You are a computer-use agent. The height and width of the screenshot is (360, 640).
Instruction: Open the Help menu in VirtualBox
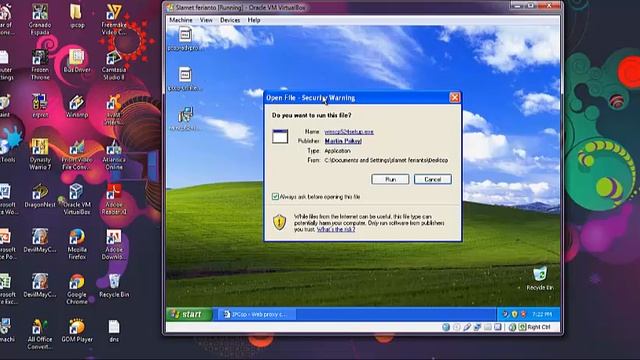click(x=253, y=20)
